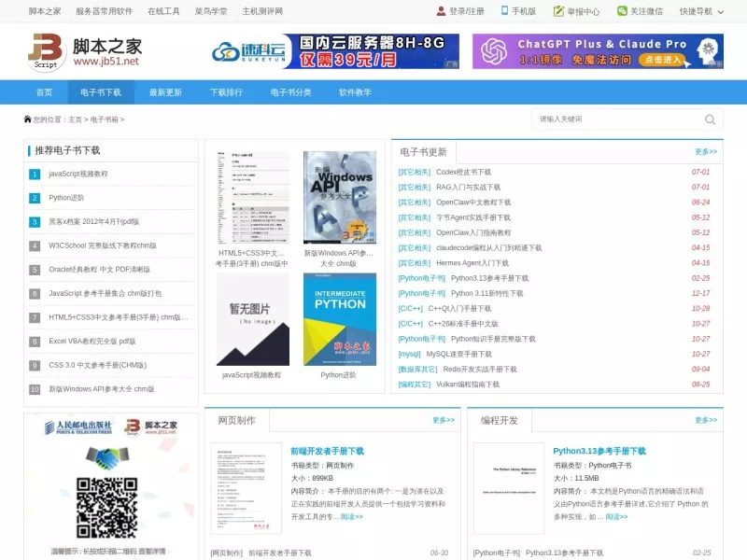Open the 菜鸟学堂 top link
The image size is (747, 560).
(x=211, y=11)
